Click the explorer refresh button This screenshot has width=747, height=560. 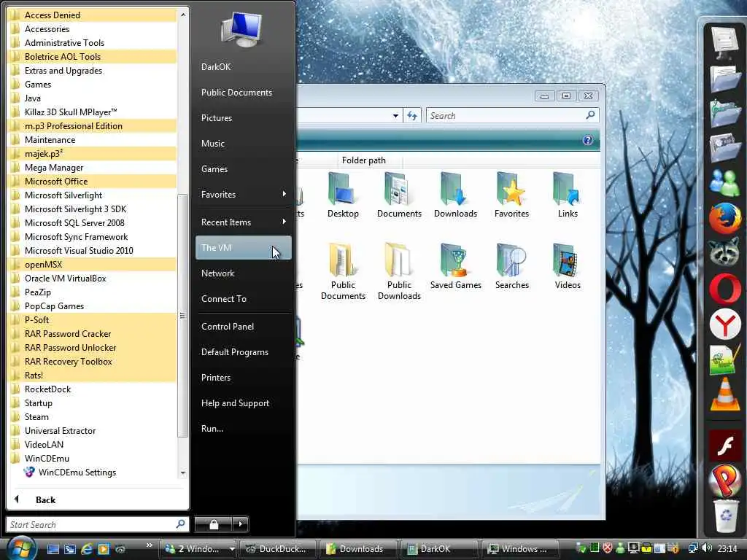(412, 116)
